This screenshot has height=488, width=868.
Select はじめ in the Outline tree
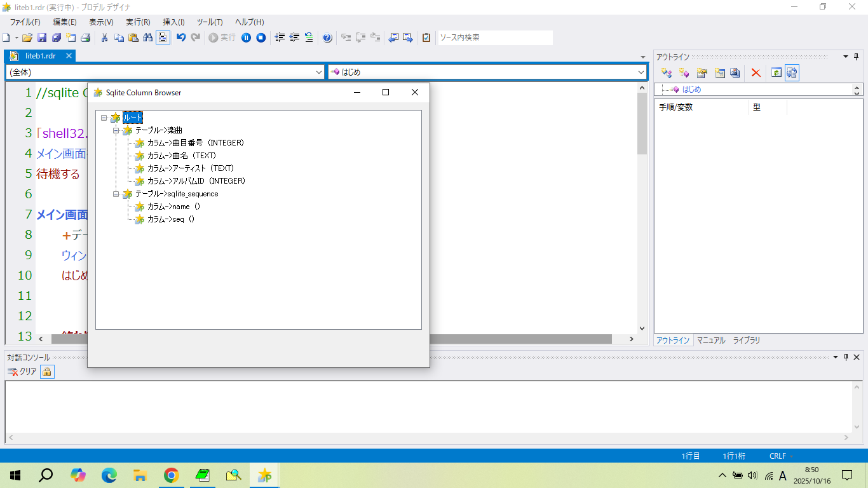tap(692, 90)
